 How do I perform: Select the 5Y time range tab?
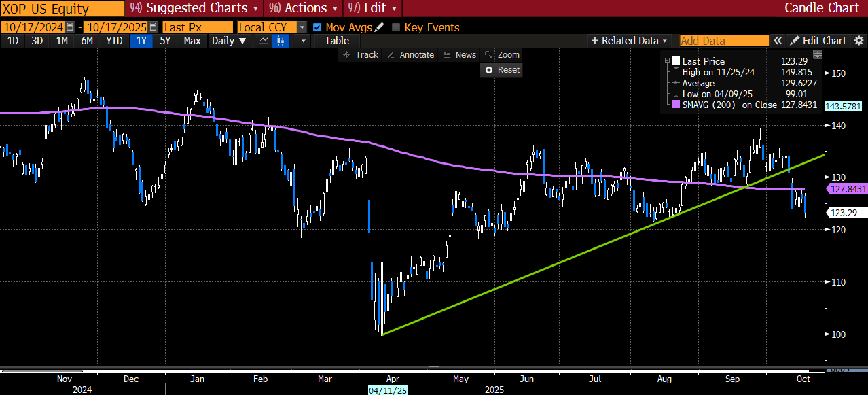pos(166,41)
